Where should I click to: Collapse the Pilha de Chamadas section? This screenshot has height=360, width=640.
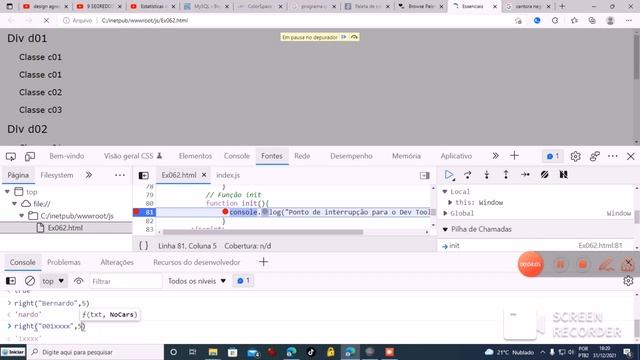pyautogui.click(x=445, y=229)
